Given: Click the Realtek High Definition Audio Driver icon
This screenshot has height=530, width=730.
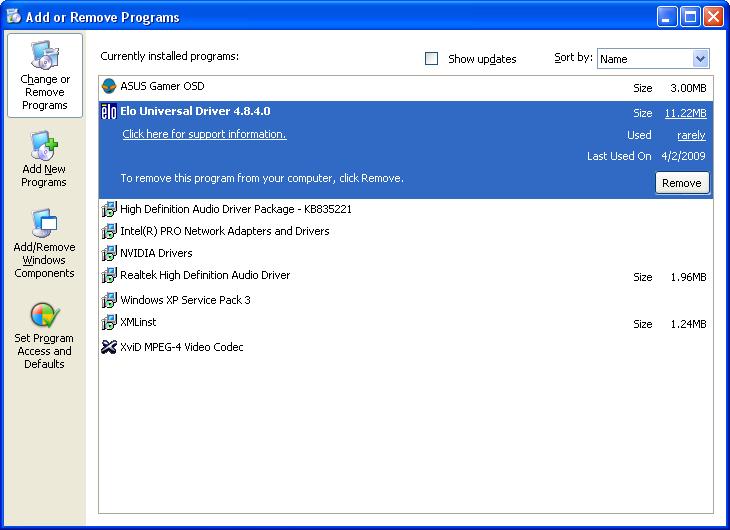Looking at the screenshot, I should [109, 275].
